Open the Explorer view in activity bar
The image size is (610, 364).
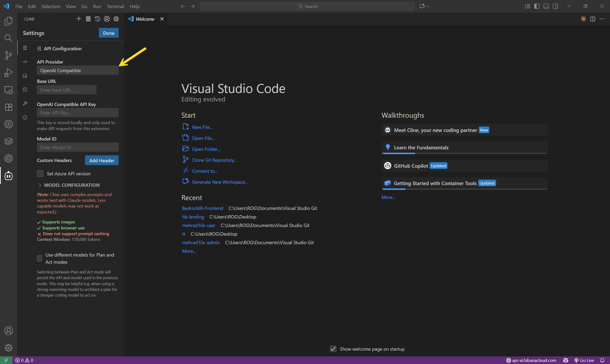8,21
